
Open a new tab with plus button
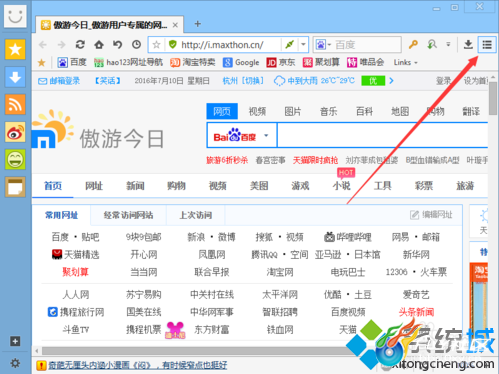[x=198, y=24]
